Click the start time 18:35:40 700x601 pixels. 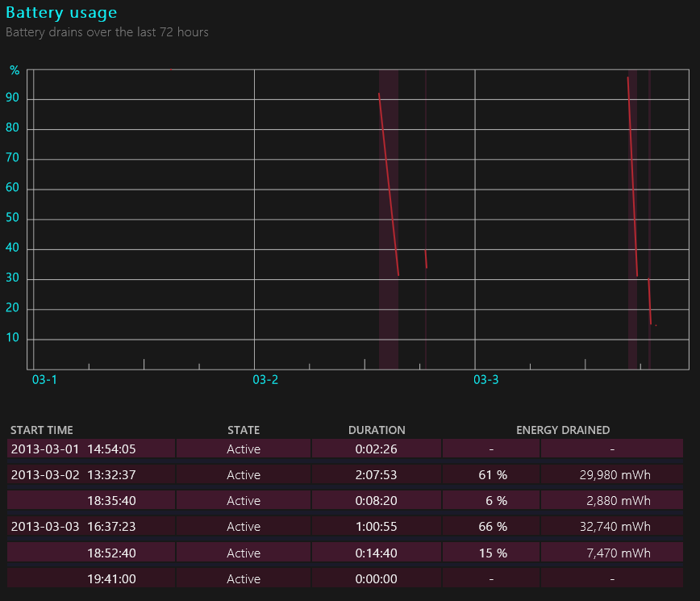[x=111, y=500]
